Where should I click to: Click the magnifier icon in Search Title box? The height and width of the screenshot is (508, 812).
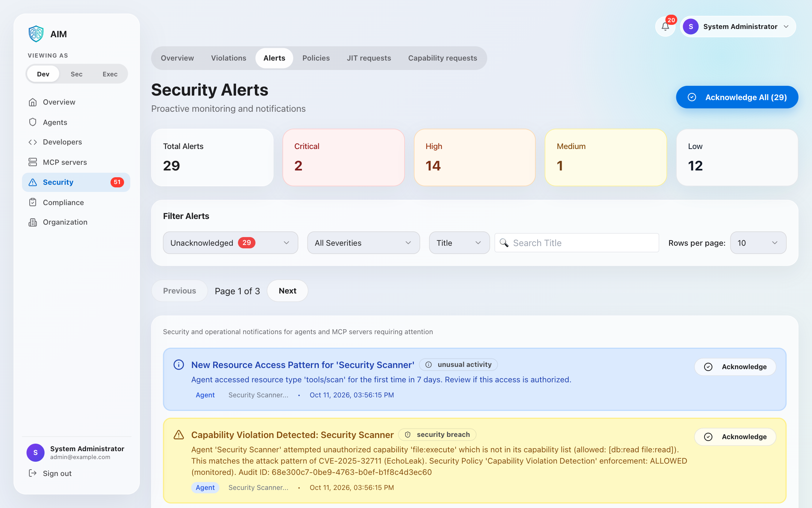tap(504, 243)
